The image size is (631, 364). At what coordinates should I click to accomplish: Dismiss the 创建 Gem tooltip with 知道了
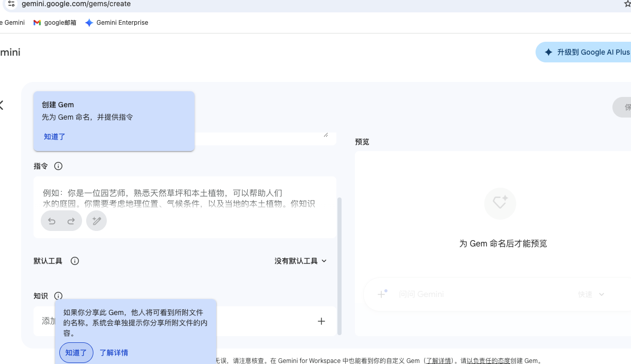point(55,137)
